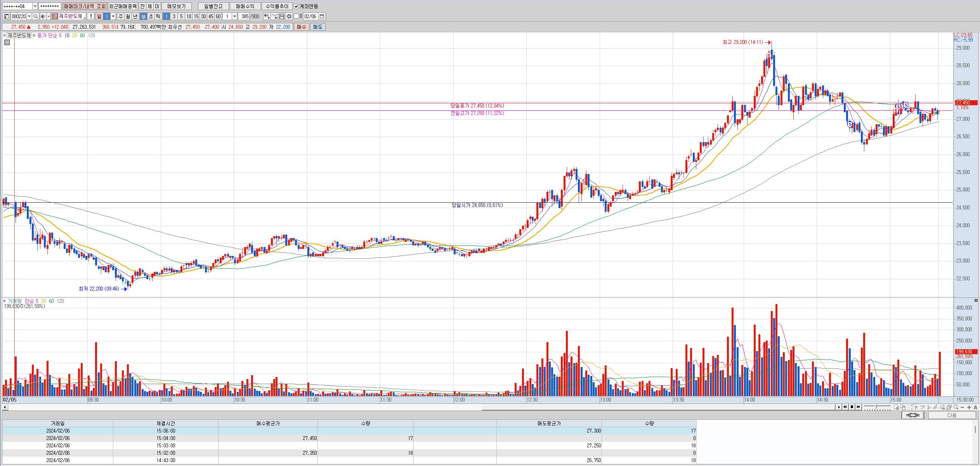This screenshot has height=466, width=980.
Task: Toggle the D checkbox beside date field
Action: (x=297, y=16)
